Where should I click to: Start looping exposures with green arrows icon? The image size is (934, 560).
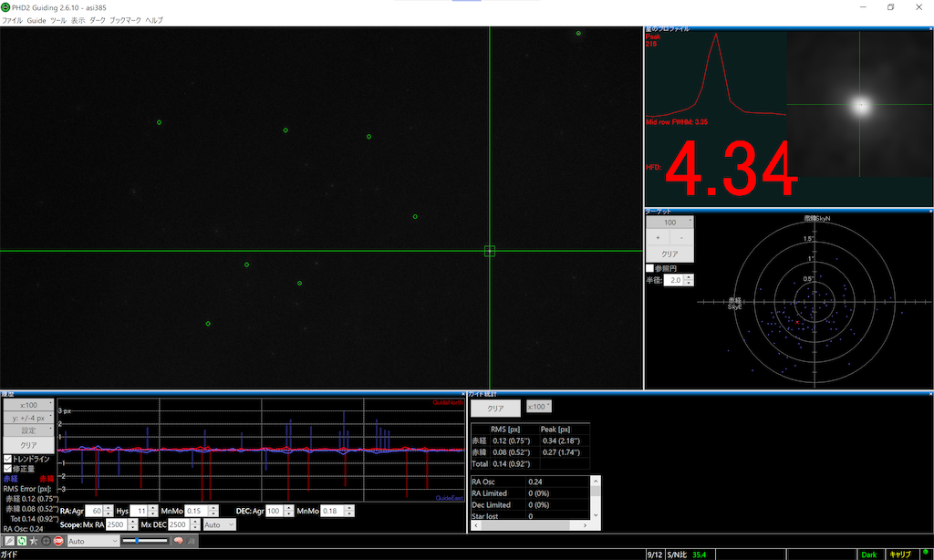click(x=22, y=541)
